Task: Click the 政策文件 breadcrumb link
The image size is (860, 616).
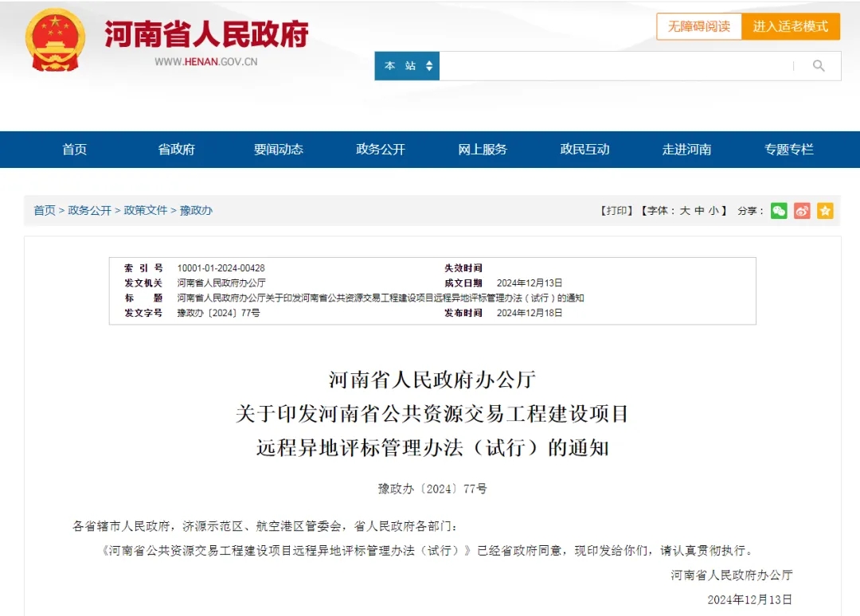Action: [146, 211]
